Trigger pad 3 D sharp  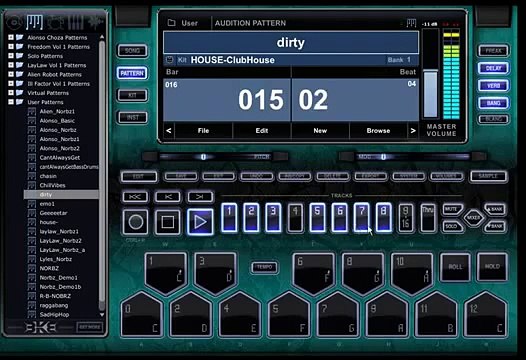tap(215, 272)
